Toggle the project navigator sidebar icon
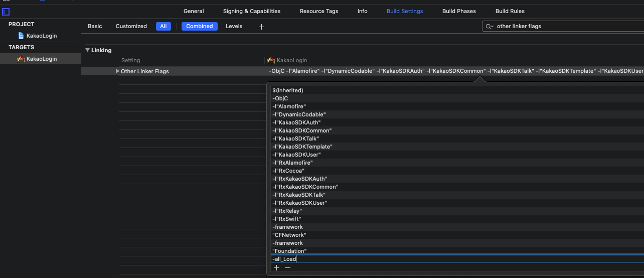This screenshot has height=278, width=644. 6,12
